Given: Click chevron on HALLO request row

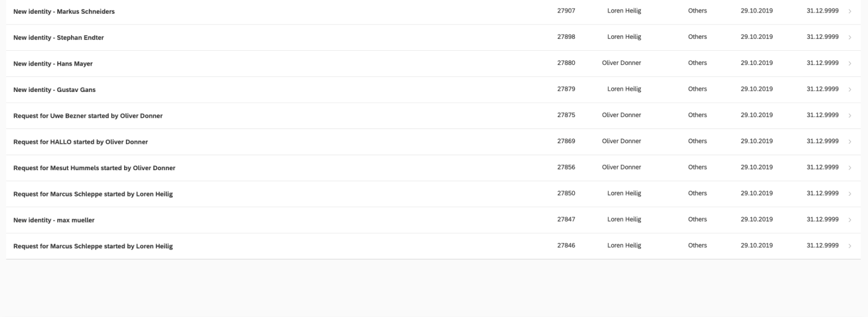Looking at the screenshot, I should [849, 141].
